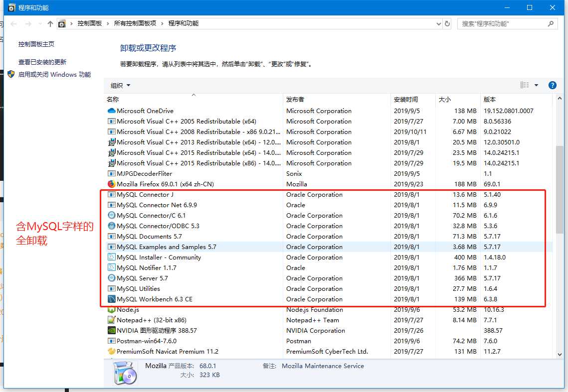Image resolution: width=568 pixels, height=392 pixels.
Task: Open the 控制面板主页 link
Action: (x=36, y=44)
